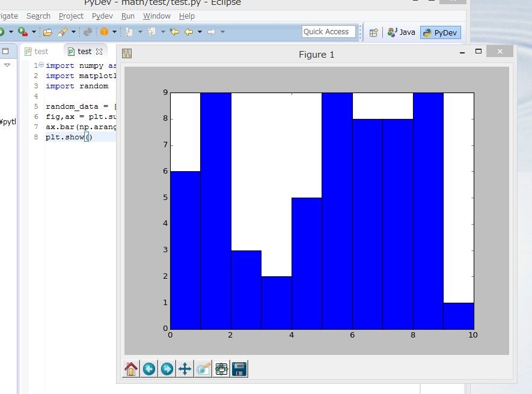
Task: Go back to previous plot view
Action: click(149, 369)
